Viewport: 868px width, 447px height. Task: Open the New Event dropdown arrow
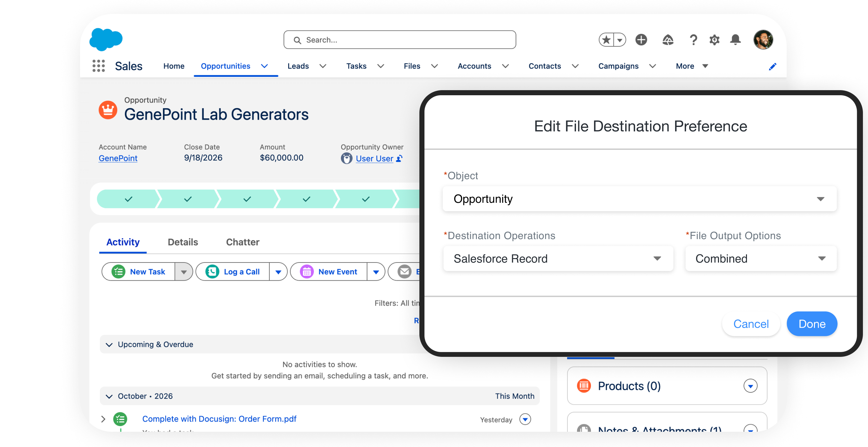coord(376,272)
